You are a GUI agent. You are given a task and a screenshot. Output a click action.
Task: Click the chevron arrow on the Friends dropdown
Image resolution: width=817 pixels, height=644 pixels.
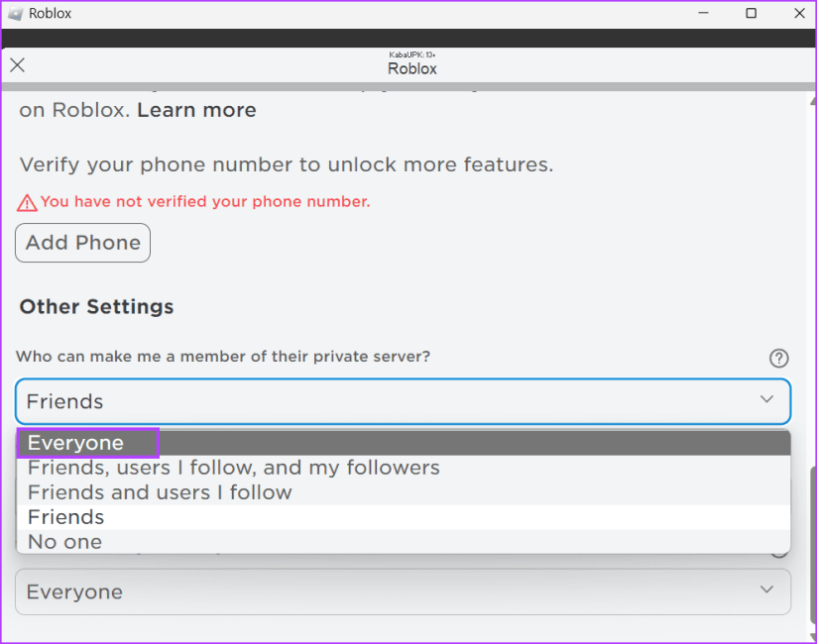click(x=766, y=399)
